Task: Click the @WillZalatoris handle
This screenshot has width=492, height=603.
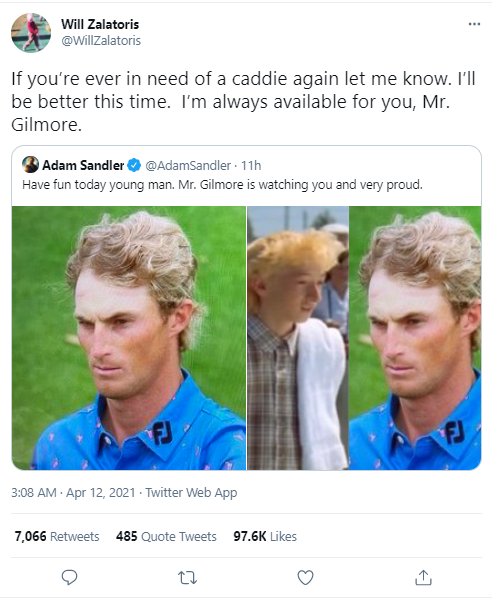Action: point(101,41)
